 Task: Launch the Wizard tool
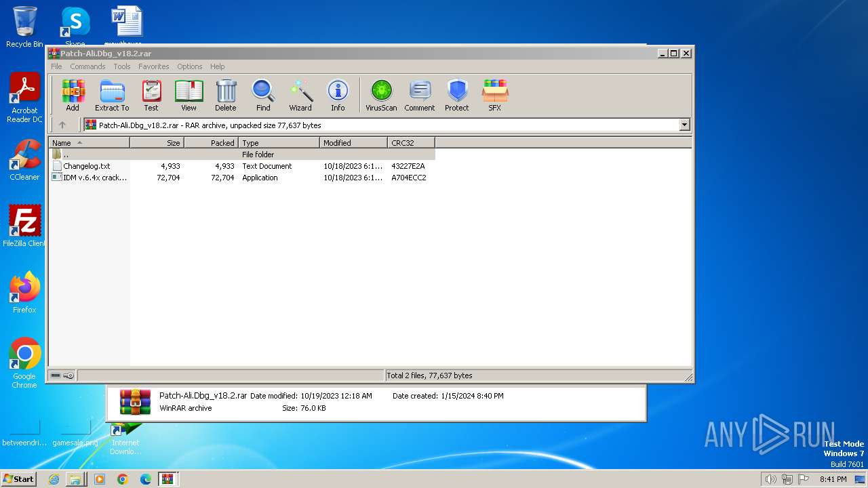click(x=300, y=96)
